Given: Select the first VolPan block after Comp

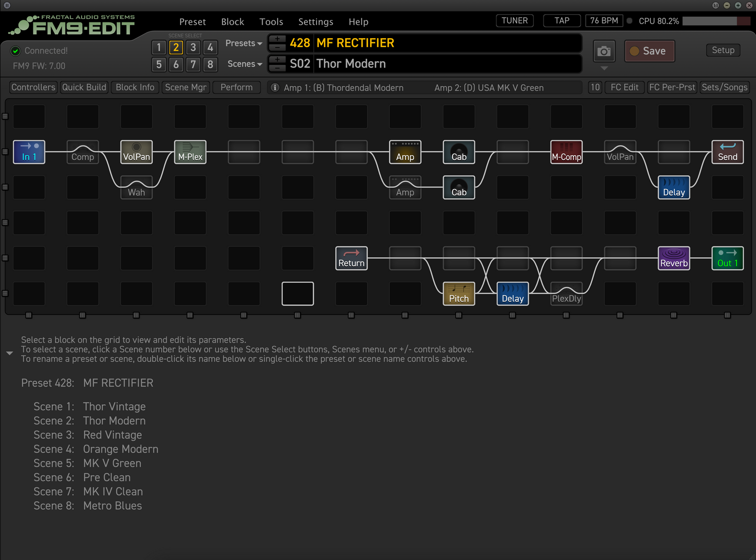Looking at the screenshot, I should pyautogui.click(x=137, y=152).
